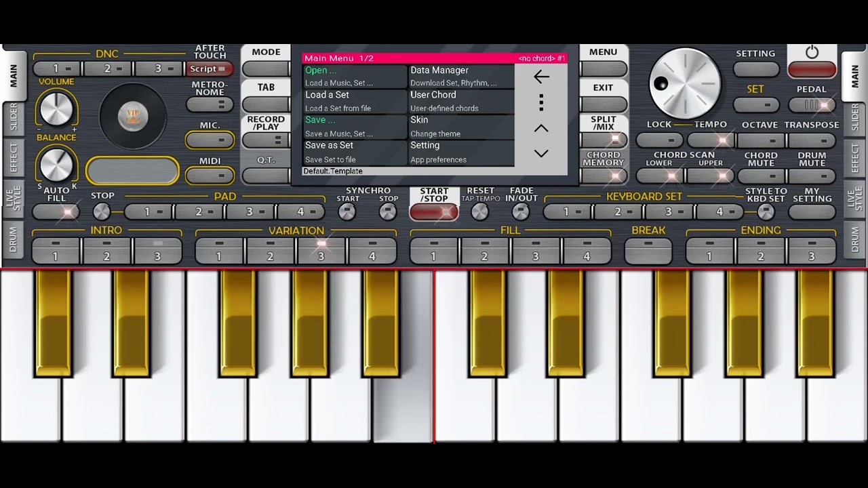Open the 'Open ...' menu entry
Screen dimensions: 868x488
click(x=354, y=76)
